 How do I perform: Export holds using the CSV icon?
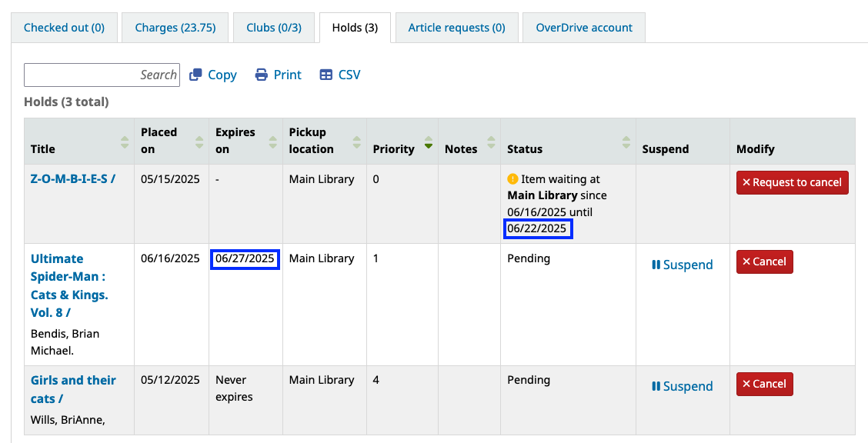click(x=326, y=75)
